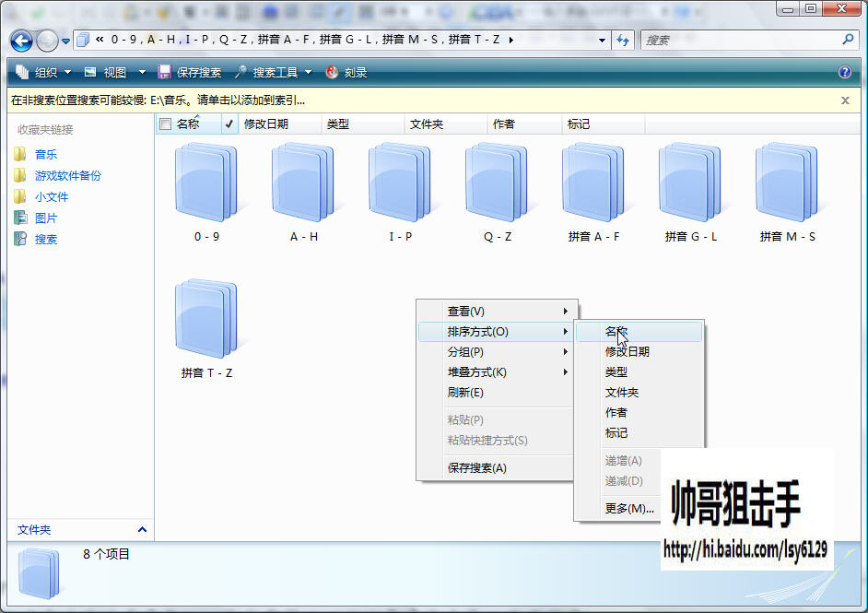This screenshot has height=613, width=868.
Task: Click the 保存搜索 floppy disk icon
Action: [x=164, y=72]
